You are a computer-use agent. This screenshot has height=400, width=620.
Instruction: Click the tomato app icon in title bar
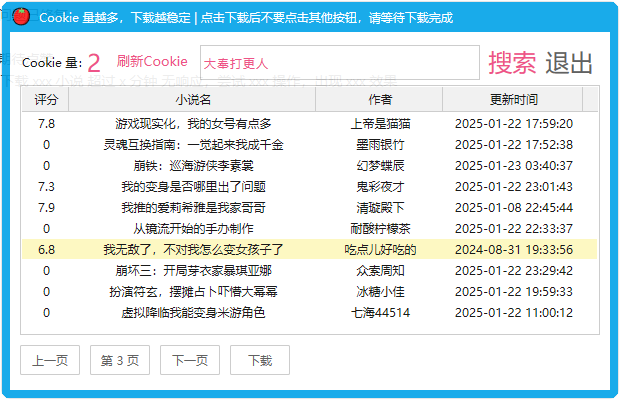pyautogui.click(x=21, y=17)
